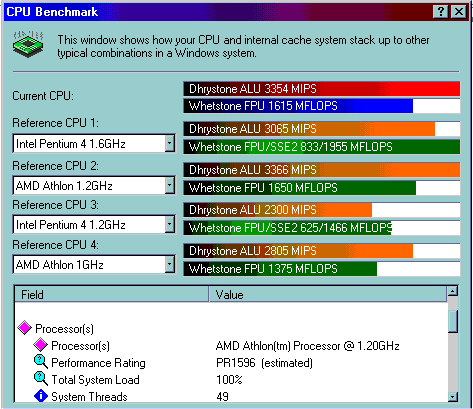This screenshot has width=473, height=409.
Task: Click the CPU chip icon in the header
Action: pyautogui.click(x=28, y=44)
